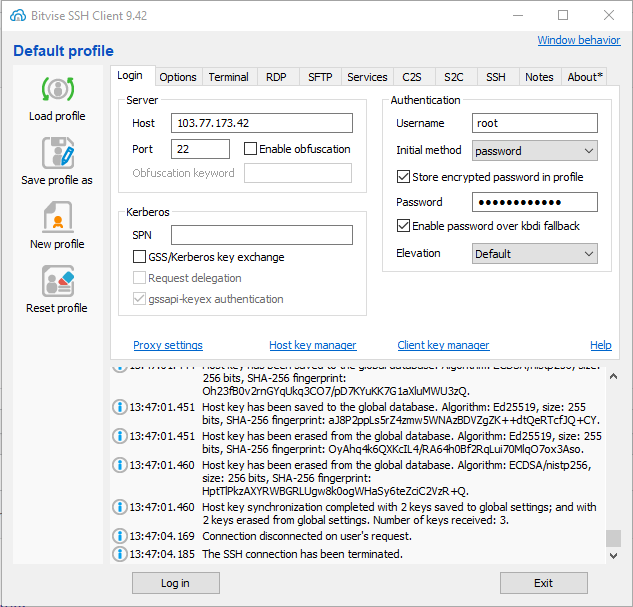Select the Services tab

pyautogui.click(x=367, y=77)
